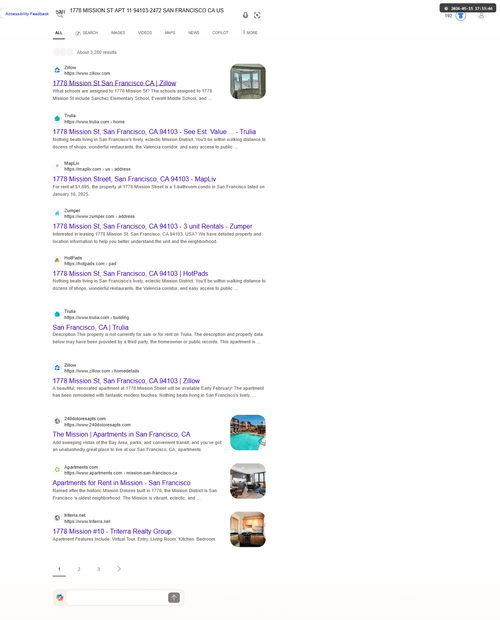Open the Zumper '3 unit Rentals' result
Viewport: 500px width, 620px height.
coord(152,226)
